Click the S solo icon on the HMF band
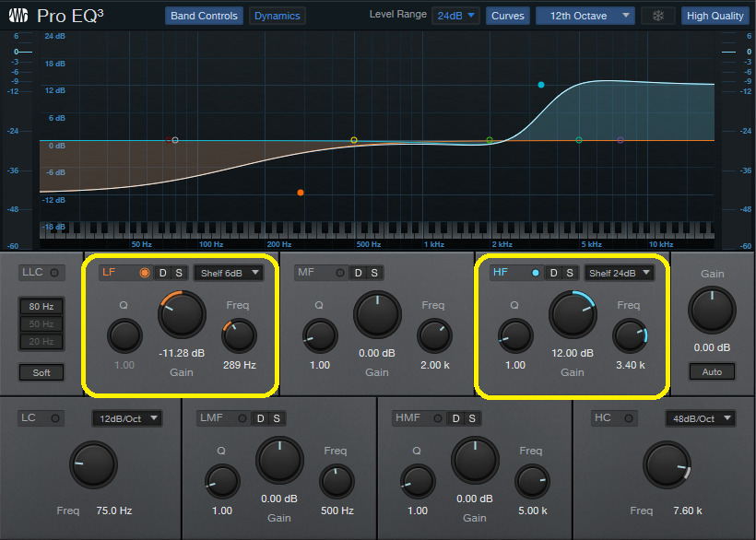Viewport: 756px width, 540px height. pyautogui.click(x=472, y=417)
